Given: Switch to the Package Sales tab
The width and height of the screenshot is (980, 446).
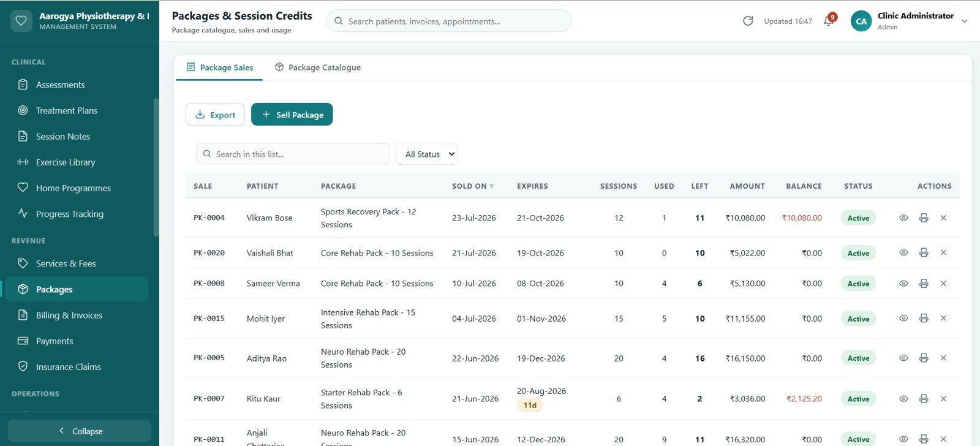Looking at the screenshot, I should 219,67.
